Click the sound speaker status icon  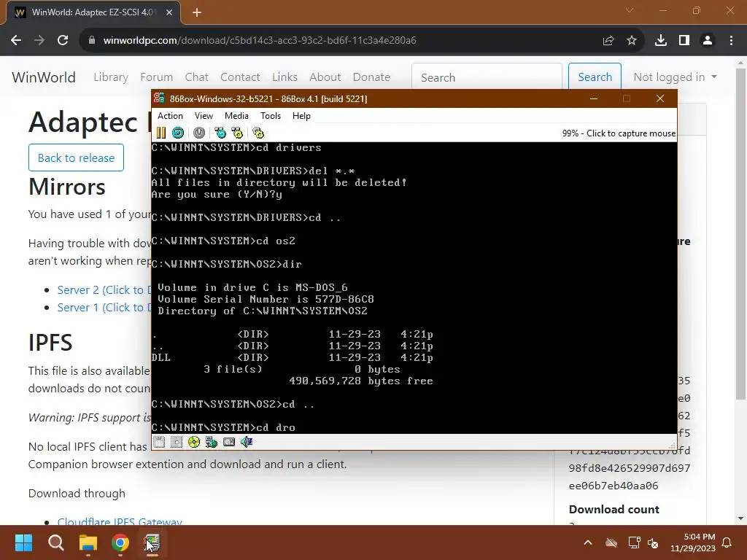(247, 443)
